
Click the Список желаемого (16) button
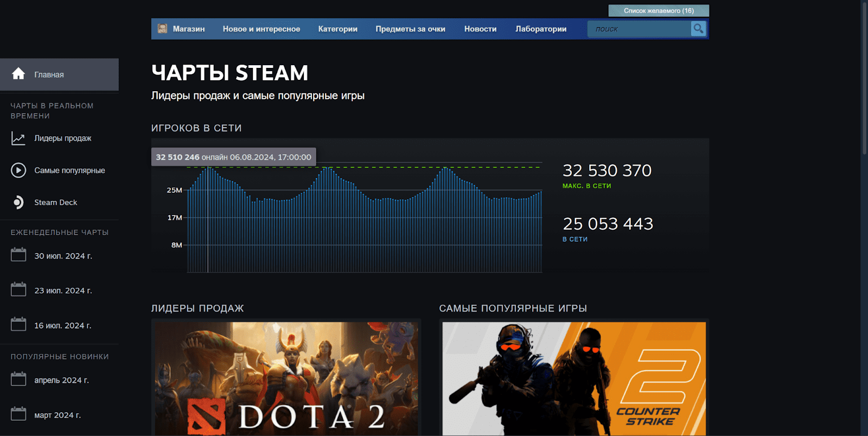[659, 10]
